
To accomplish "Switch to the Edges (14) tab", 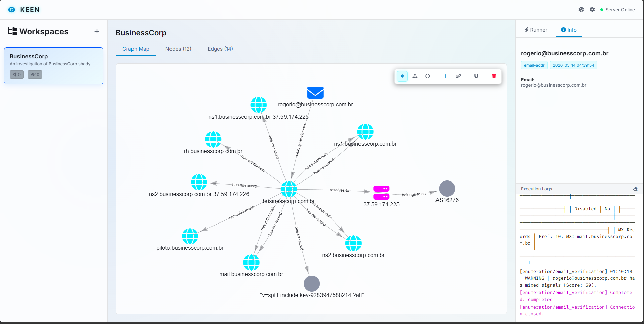I will 220,49.
